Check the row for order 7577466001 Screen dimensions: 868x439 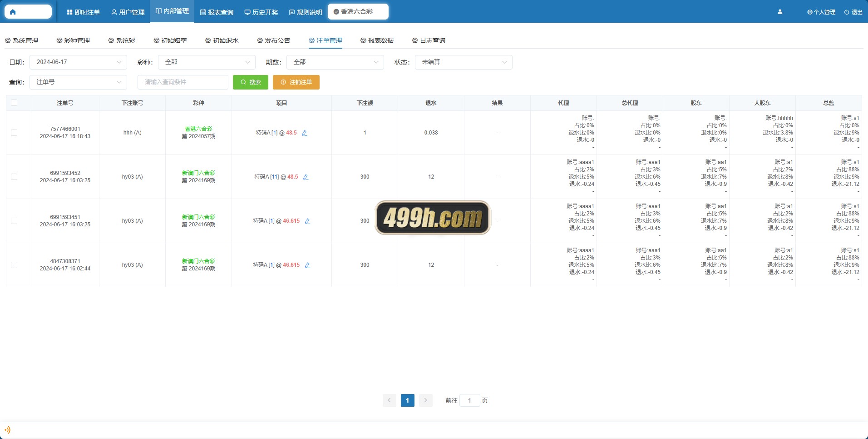pyautogui.click(x=14, y=133)
